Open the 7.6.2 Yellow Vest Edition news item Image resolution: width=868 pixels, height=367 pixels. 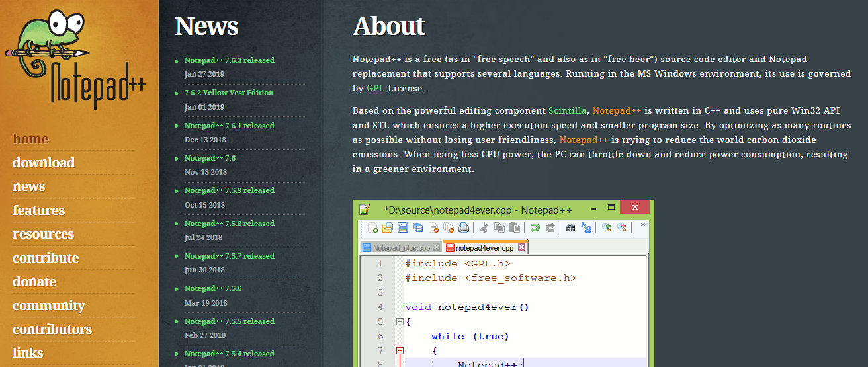[229, 93]
